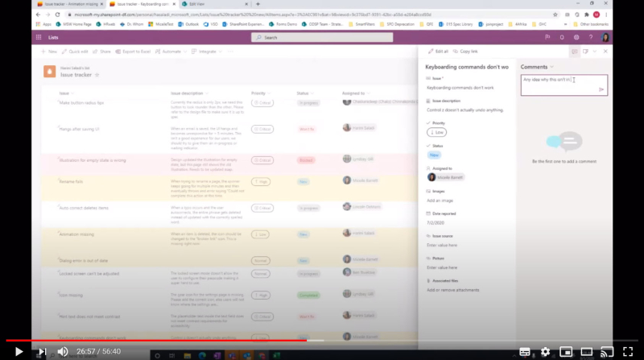Cast video to a device
The image size is (644, 360).
coord(607,351)
